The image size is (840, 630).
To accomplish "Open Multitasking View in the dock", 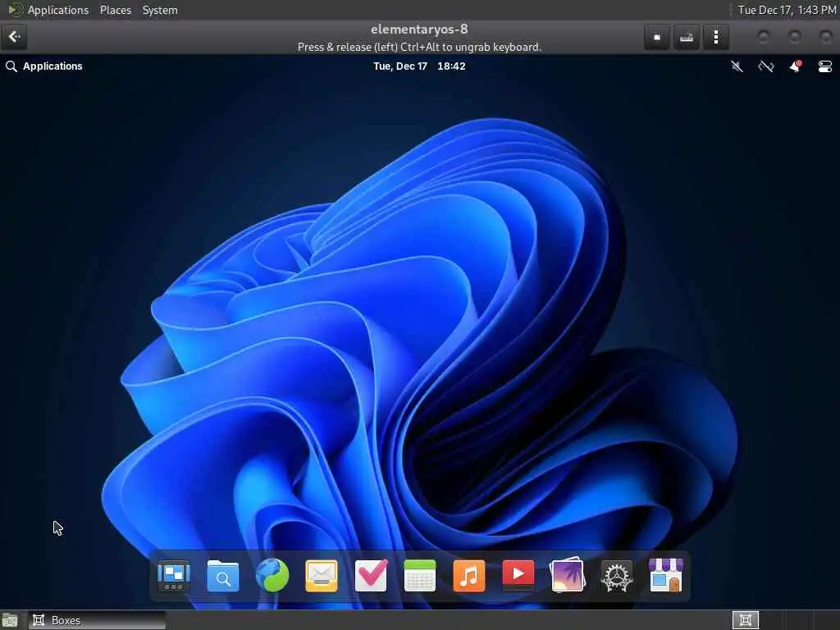I will 174,575.
